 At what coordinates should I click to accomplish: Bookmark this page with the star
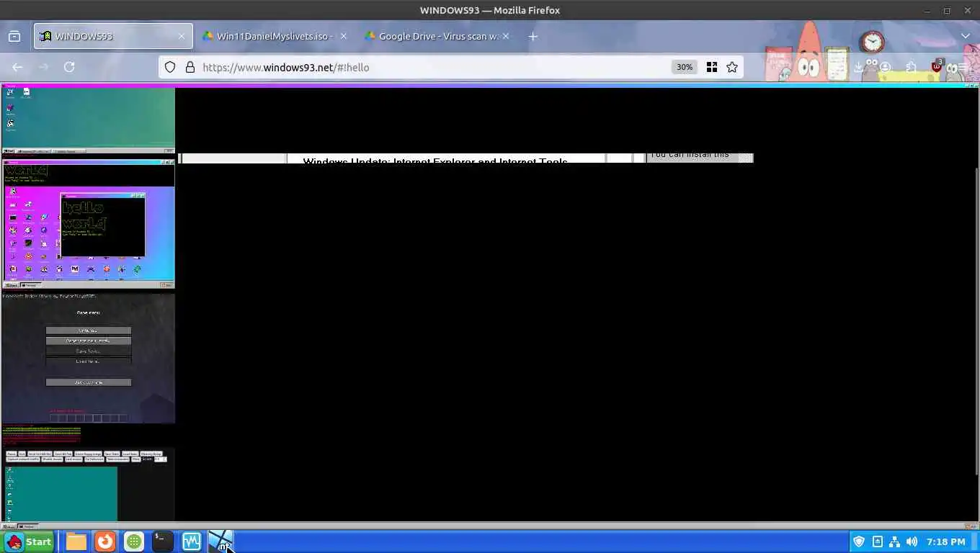coord(732,67)
